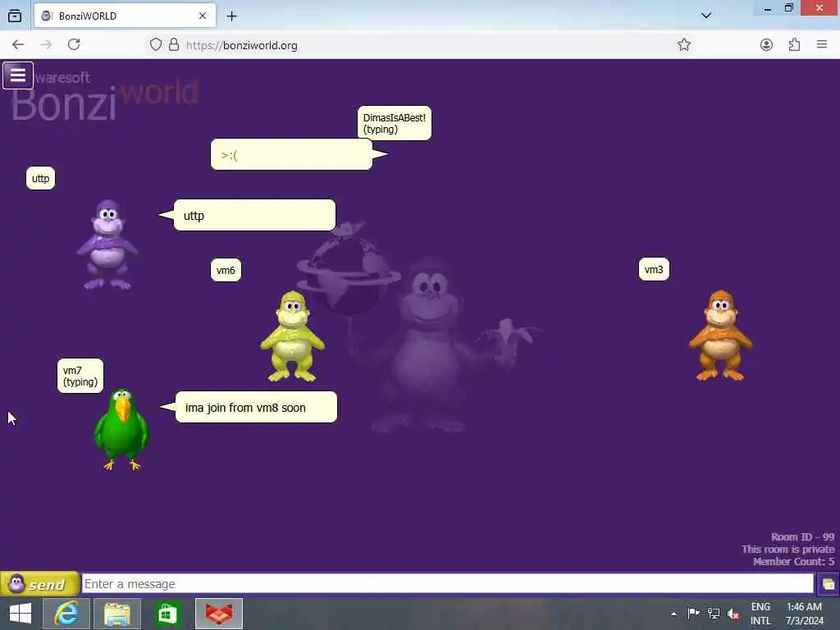Expand the list all tabs dropdown
Screen dimensions: 840x630
706,16
